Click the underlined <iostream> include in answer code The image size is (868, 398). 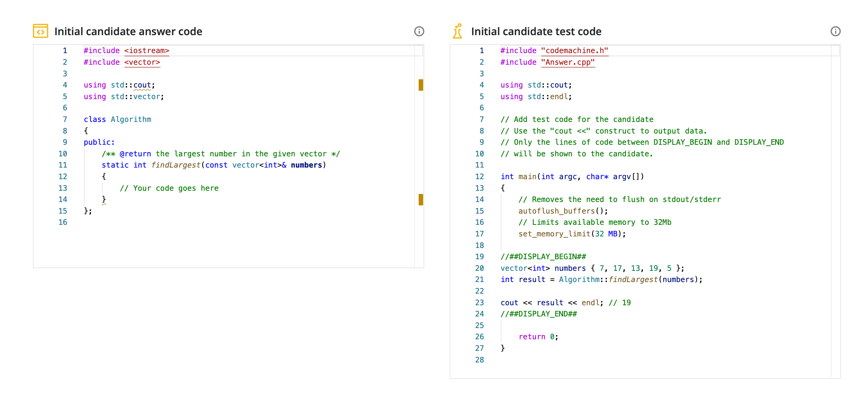pyautogui.click(x=147, y=50)
